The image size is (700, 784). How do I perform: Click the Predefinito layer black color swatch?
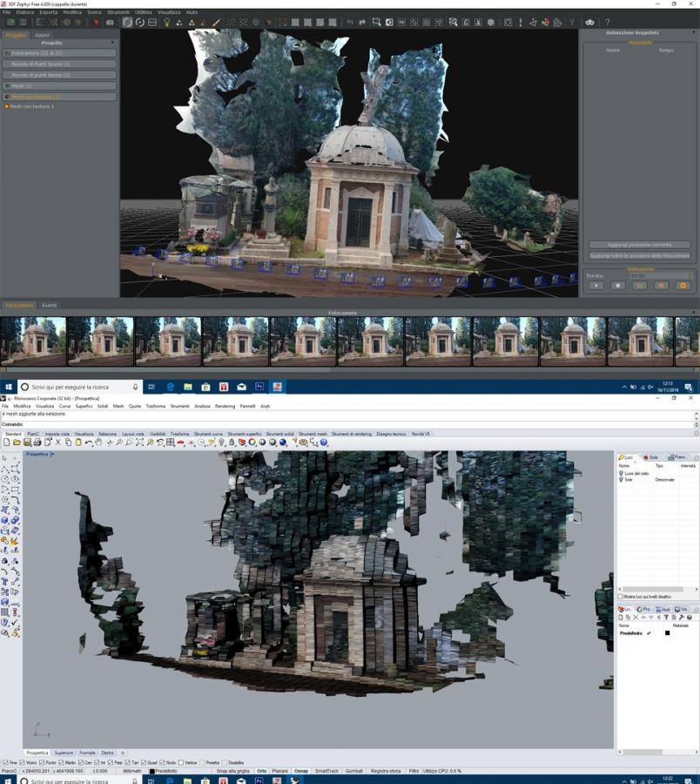pyautogui.click(x=667, y=633)
